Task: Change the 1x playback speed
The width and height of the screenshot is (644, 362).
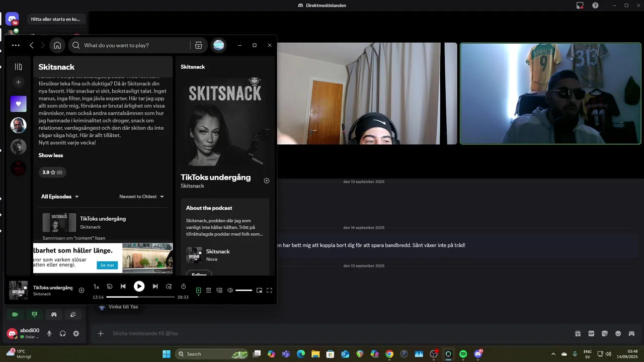Action: point(97,287)
